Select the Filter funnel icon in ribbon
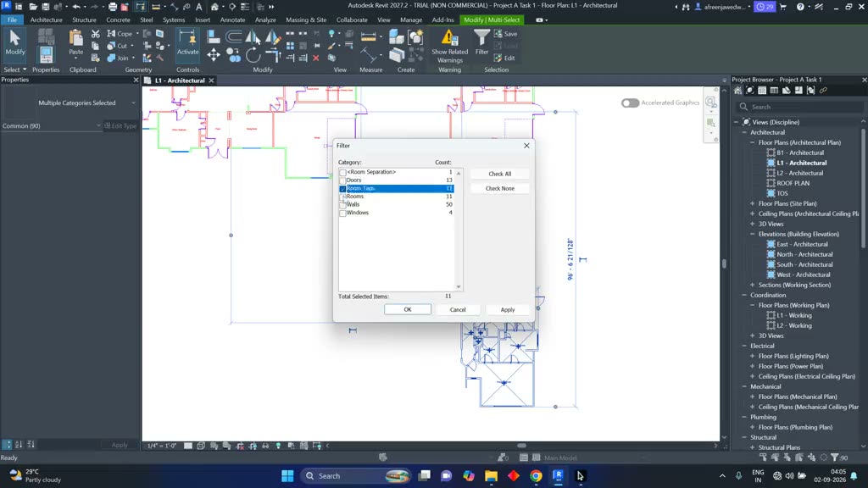The height and width of the screenshot is (488, 868). click(481, 38)
